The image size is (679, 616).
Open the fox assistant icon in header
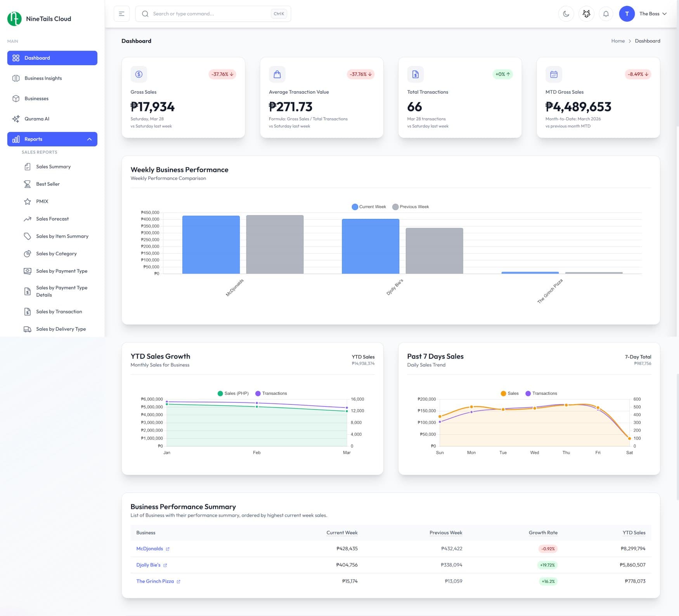click(x=586, y=14)
